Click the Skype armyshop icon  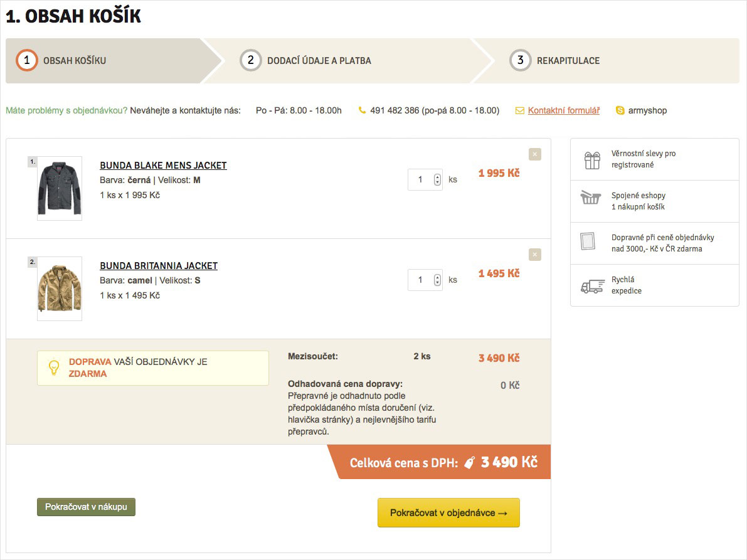coord(620,110)
